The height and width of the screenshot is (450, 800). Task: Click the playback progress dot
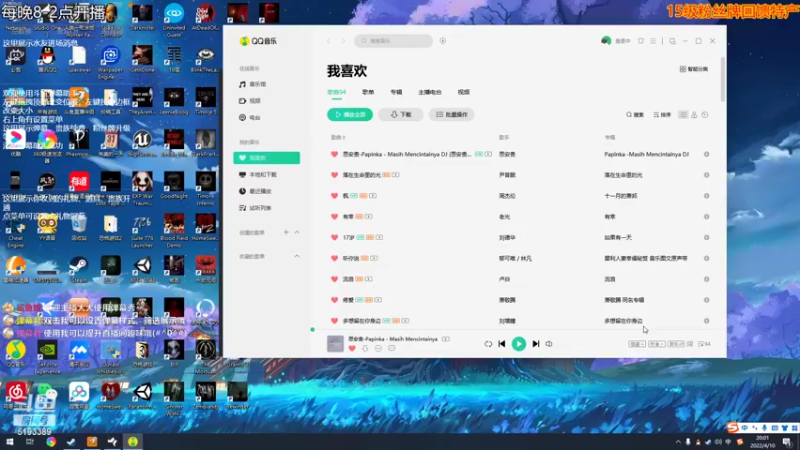click(313, 330)
